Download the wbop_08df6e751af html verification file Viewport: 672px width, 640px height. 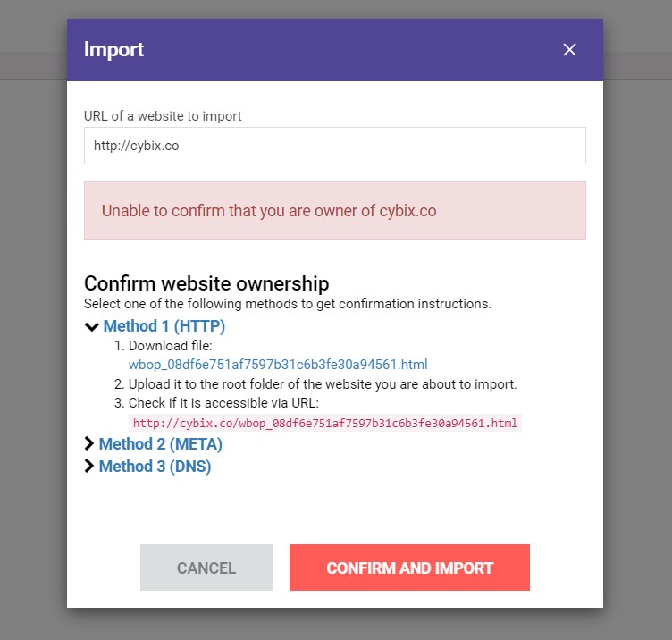(x=278, y=365)
